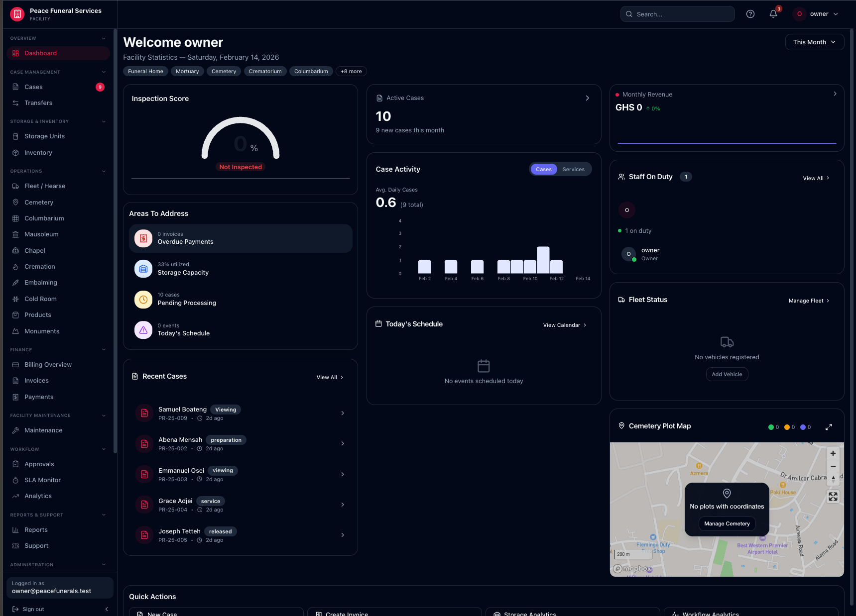Select Cases in the sidebar
Viewport: 856px width, 616px height.
[33, 87]
